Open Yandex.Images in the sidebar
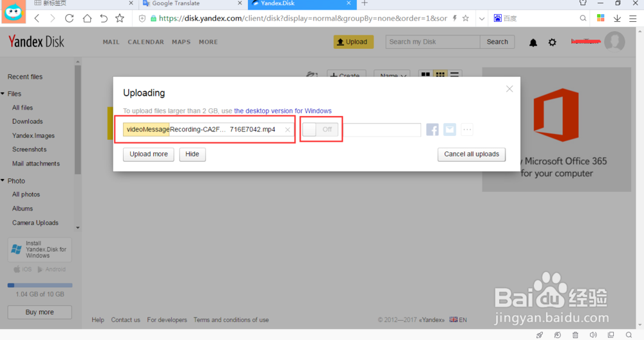644x340 pixels. click(x=33, y=135)
